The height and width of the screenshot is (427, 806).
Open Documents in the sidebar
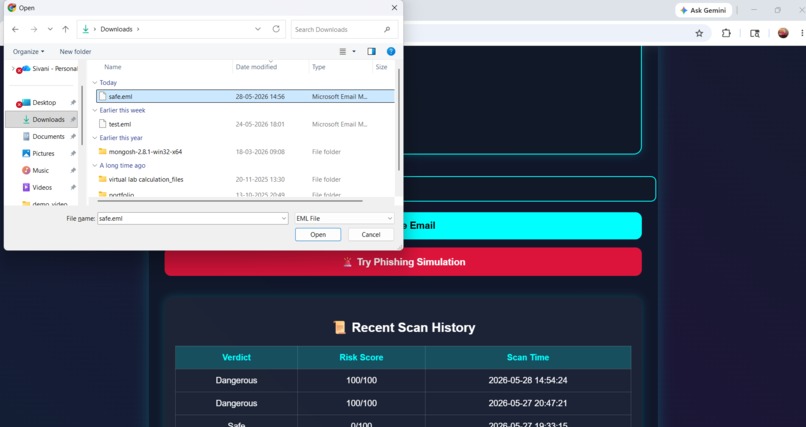pos(48,137)
